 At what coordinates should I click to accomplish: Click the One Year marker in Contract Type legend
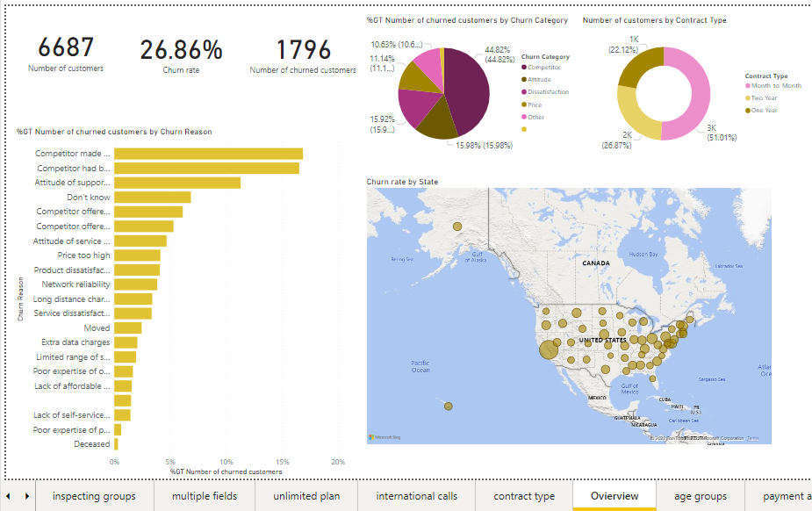click(746, 109)
